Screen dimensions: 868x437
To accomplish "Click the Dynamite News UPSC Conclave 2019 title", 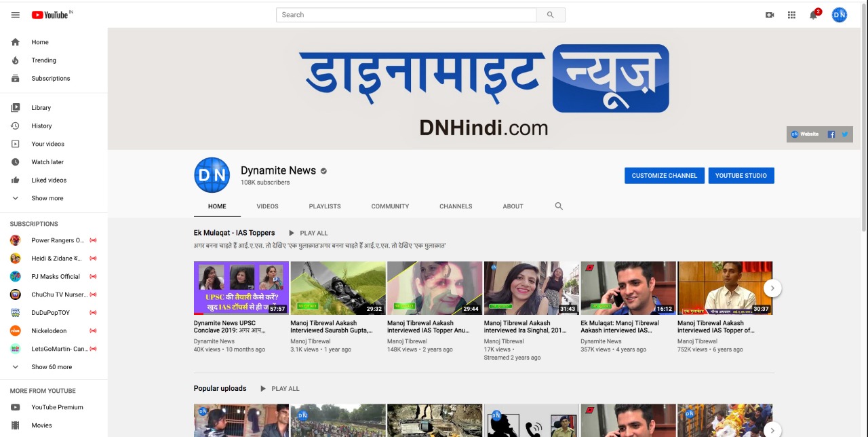I will (x=229, y=326).
